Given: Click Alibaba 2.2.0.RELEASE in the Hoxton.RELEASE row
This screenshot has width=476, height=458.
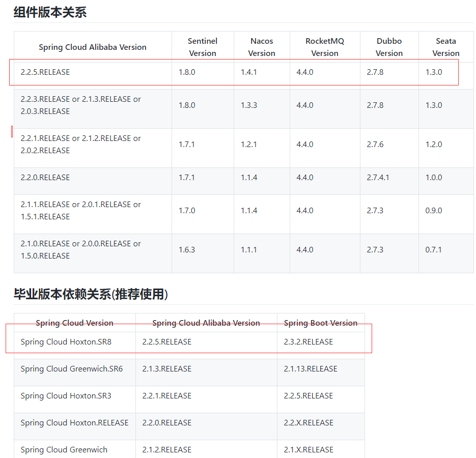Looking at the screenshot, I should click(167, 423).
